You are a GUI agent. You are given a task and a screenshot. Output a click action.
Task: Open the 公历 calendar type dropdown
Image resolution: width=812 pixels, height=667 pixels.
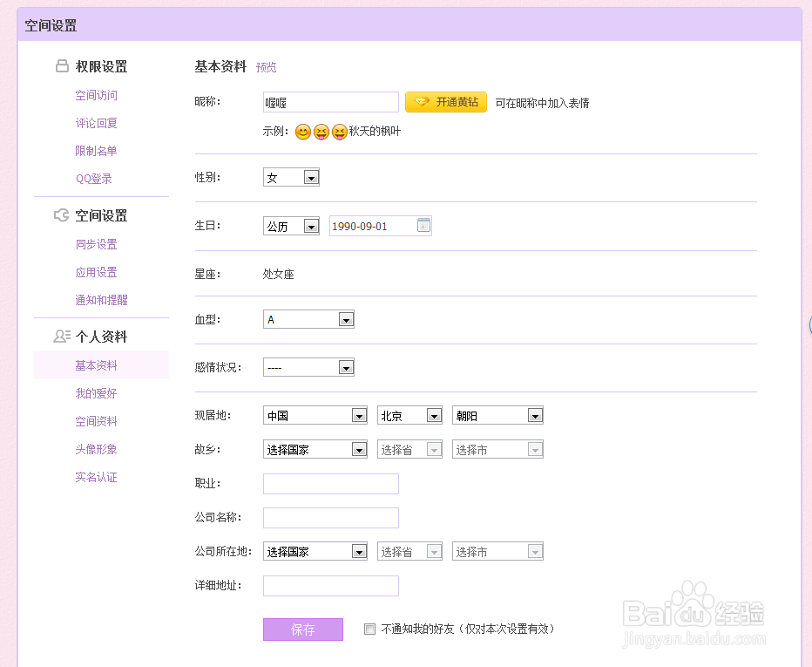[x=291, y=226]
